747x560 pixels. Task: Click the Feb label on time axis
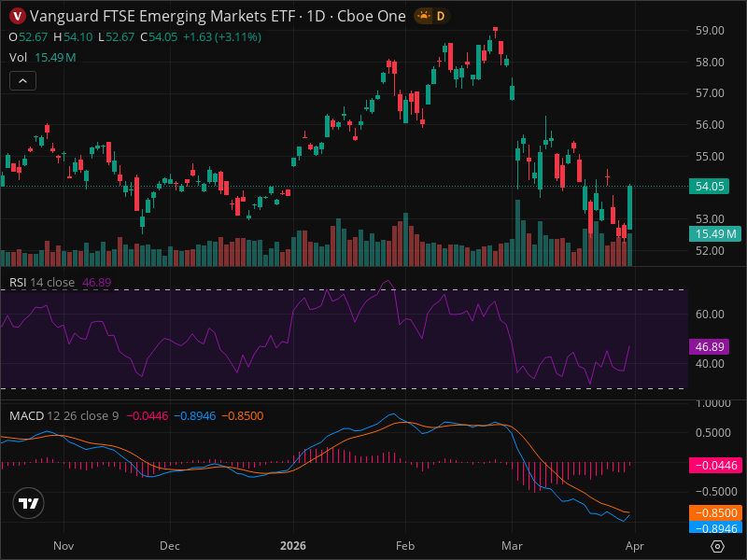(405, 546)
